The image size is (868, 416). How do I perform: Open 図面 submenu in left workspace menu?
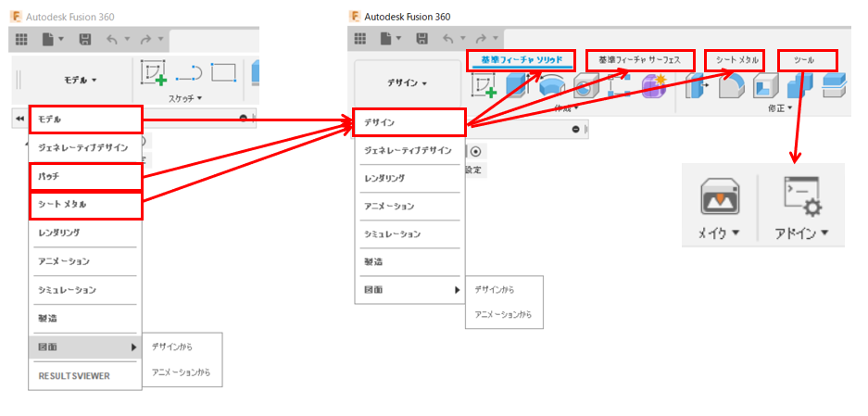[85, 347]
